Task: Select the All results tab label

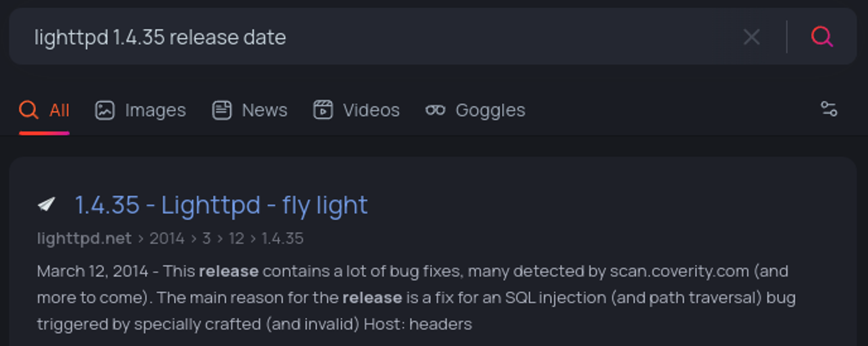Action: point(59,110)
